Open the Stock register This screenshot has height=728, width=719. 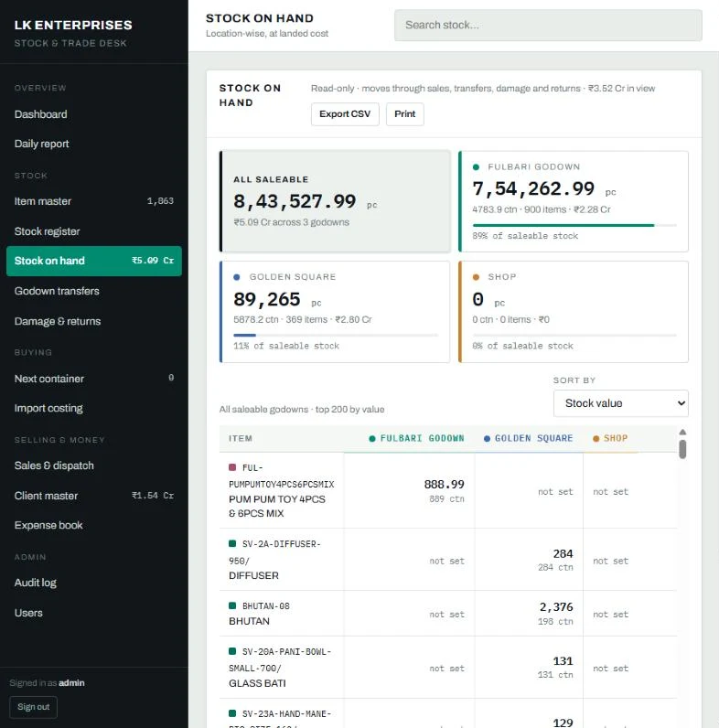94,231
